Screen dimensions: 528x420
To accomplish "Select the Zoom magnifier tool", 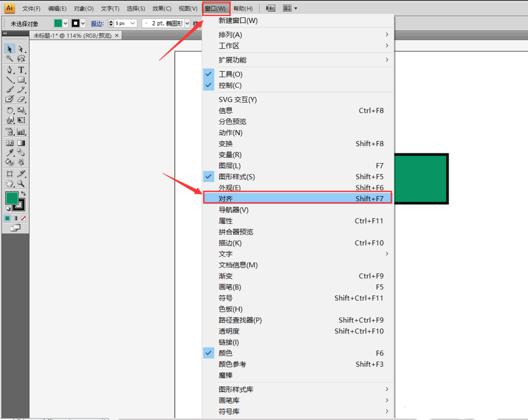I will click(x=21, y=183).
